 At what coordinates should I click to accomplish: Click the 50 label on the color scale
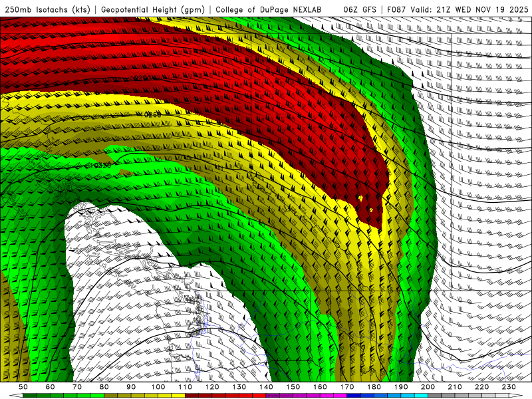23,387
